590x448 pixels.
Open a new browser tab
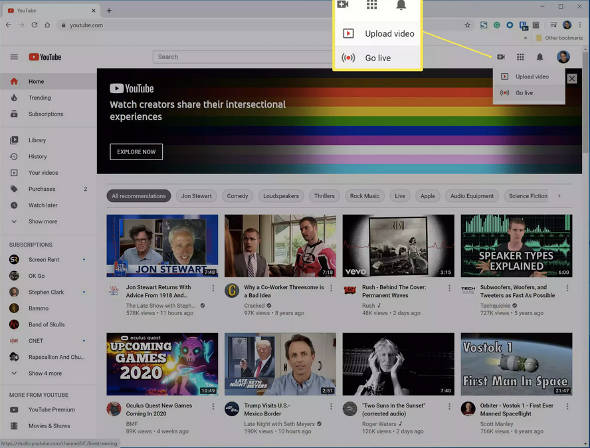click(x=109, y=11)
